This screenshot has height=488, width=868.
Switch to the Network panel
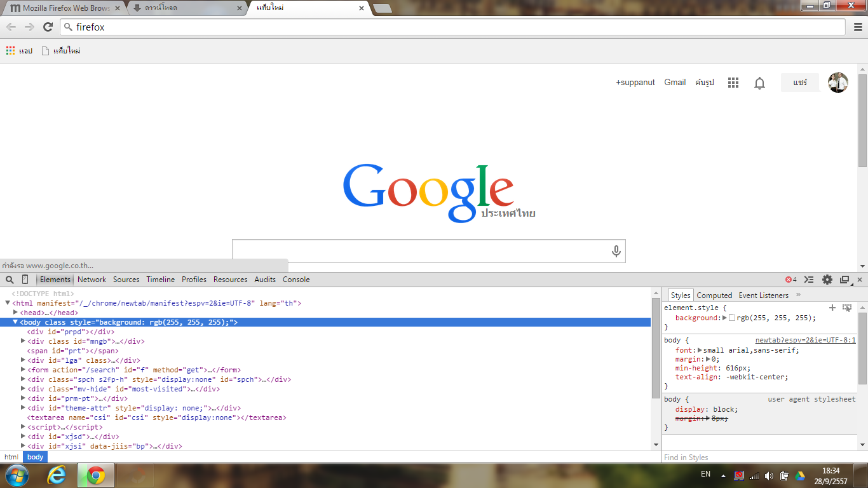(x=92, y=280)
